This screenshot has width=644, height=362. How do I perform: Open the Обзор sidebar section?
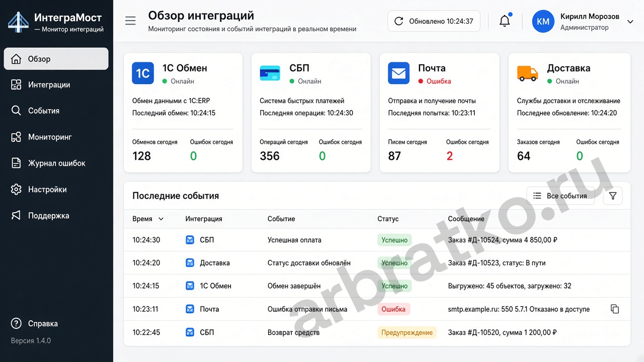[x=56, y=59]
